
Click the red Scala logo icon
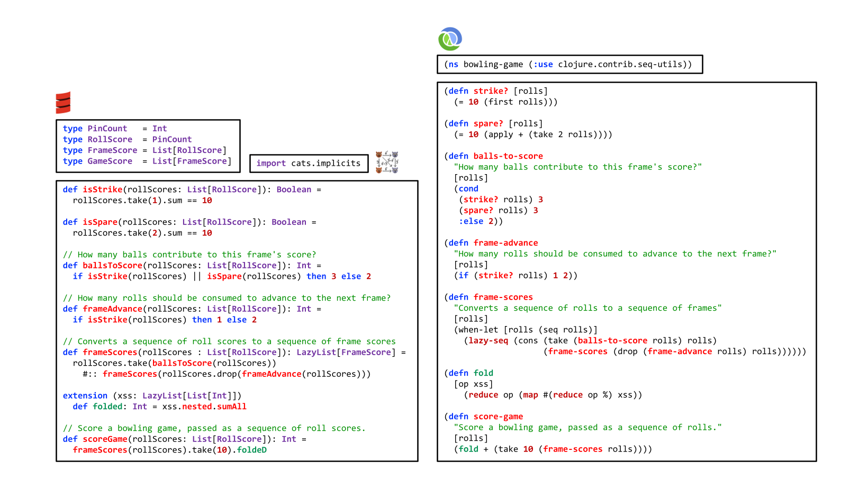click(63, 103)
